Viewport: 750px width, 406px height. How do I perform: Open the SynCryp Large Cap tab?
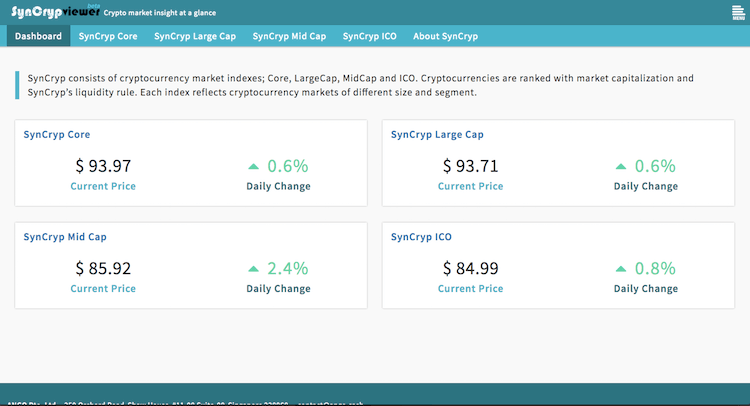click(x=195, y=36)
